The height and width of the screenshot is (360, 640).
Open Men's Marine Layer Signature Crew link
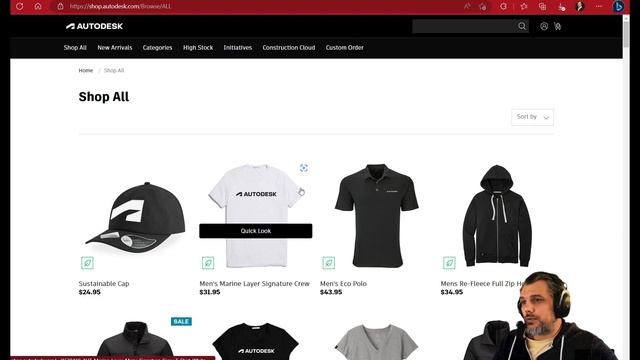click(x=254, y=283)
